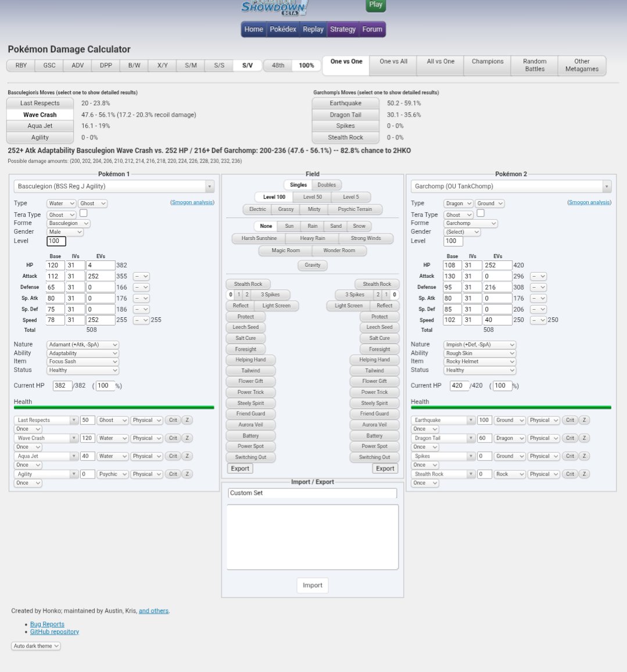Open Basculegion's Attack boost dropdown
The width and height of the screenshot is (627, 672).
(141, 277)
